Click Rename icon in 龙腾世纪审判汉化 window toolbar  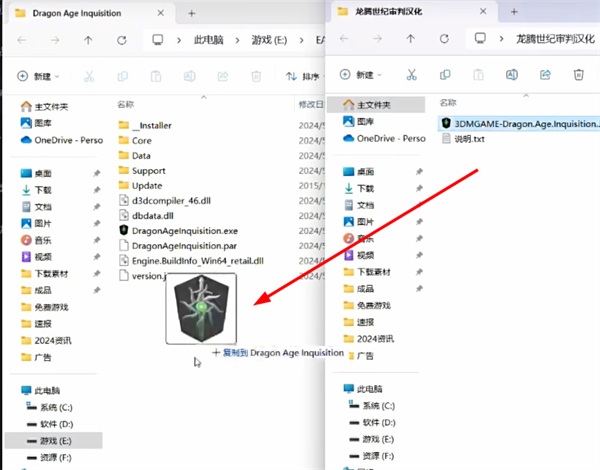(512, 75)
